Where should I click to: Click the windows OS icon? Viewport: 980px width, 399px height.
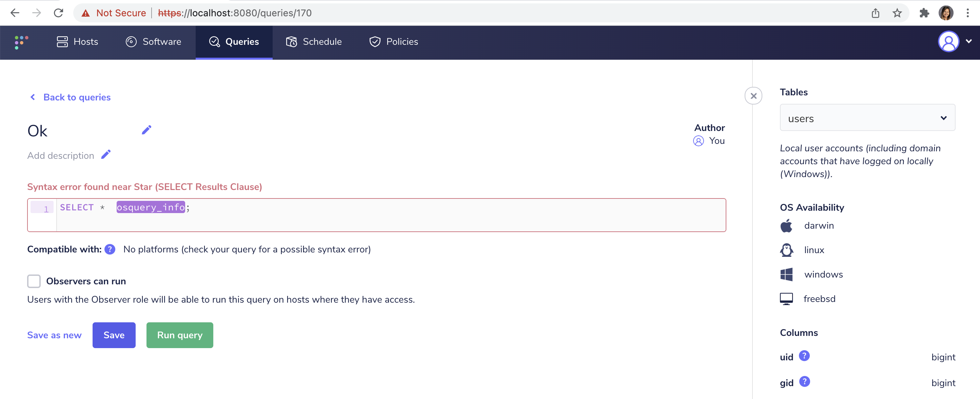786,274
